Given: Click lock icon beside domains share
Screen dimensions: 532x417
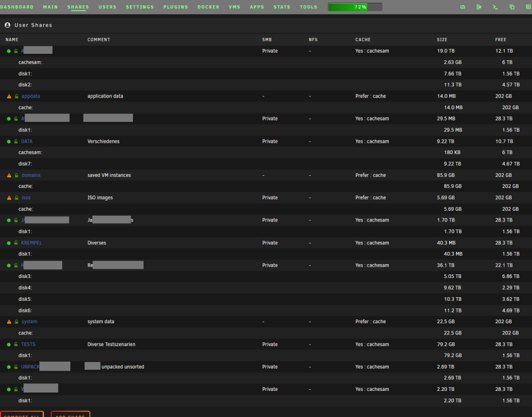Looking at the screenshot, I should tap(16, 176).
